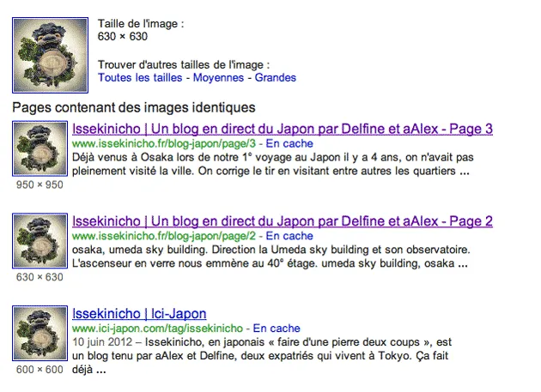Open 'En cache' for the Ici-Japon result
Viewport: 541px width, 392px height.
pos(277,329)
